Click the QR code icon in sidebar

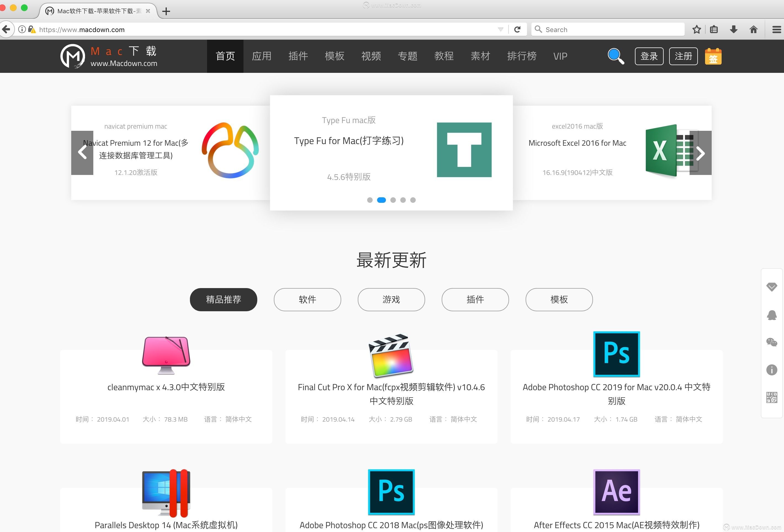coord(772,398)
